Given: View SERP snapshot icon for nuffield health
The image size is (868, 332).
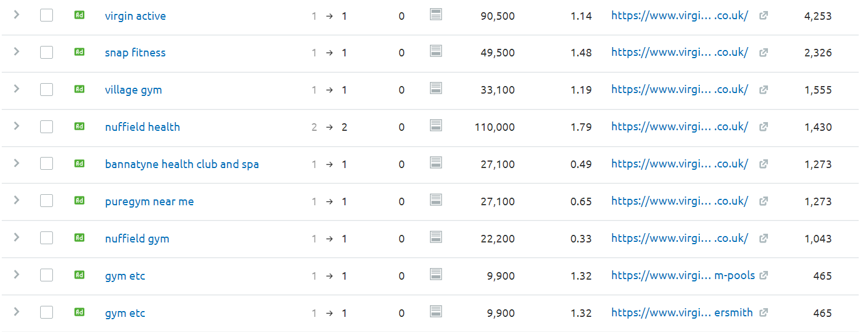Looking at the screenshot, I should pos(436,126).
